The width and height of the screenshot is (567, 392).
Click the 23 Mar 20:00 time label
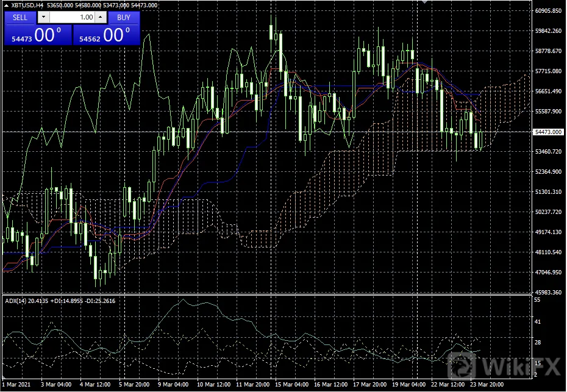[x=487, y=385]
